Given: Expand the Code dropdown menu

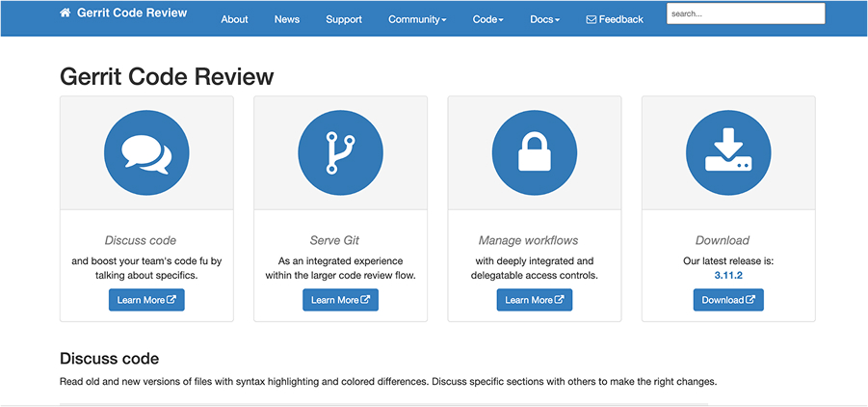Looking at the screenshot, I should tap(488, 19).
